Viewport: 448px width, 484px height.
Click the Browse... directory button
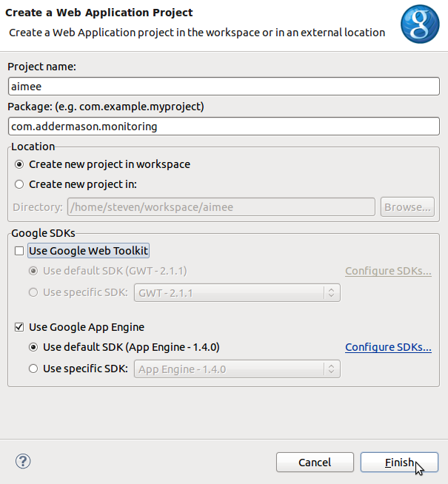[407, 206]
